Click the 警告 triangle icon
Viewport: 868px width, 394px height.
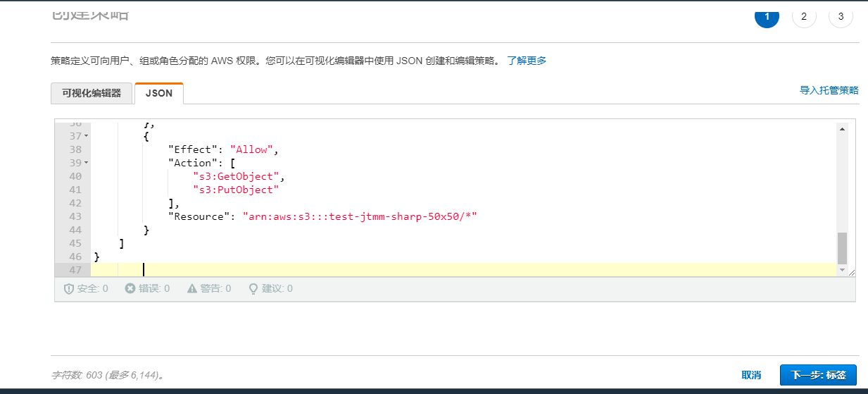[192, 288]
